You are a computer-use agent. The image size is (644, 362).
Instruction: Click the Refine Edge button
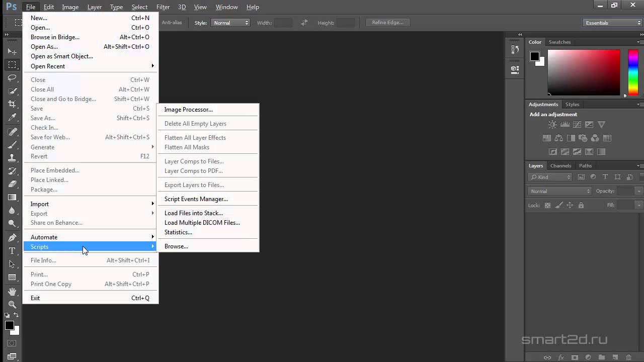[387, 23]
